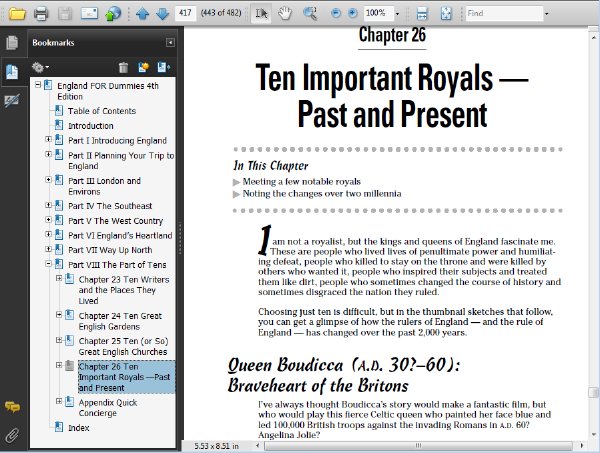
Task: Click the zoom field showing 100%
Action: click(378, 13)
